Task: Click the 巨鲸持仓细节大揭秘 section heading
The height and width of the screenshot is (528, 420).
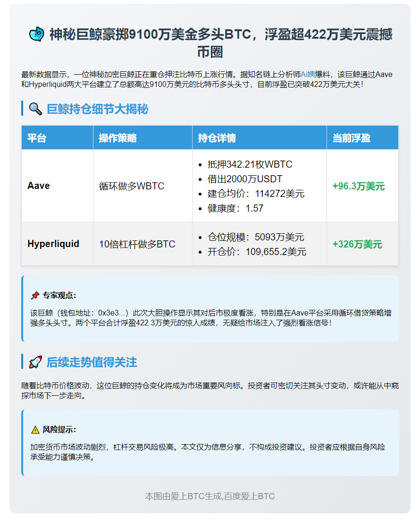Action: [97, 109]
